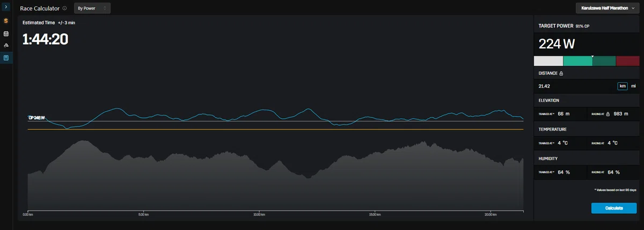Click the 20.00 km axis label
This screenshot has width=644, height=230.
[491, 214]
